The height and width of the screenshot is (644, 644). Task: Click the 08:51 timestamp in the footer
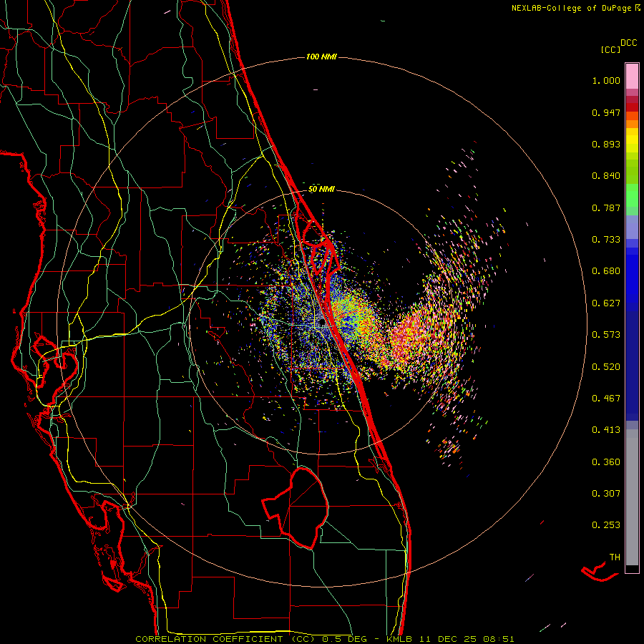click(x=499, y=639)
